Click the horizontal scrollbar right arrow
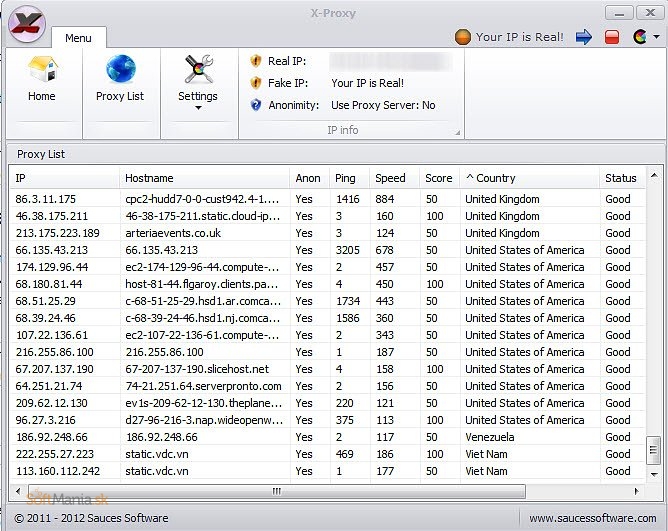The height and width of the screenshot is (531, 668). pyautogui.click(x=636, y=491)
